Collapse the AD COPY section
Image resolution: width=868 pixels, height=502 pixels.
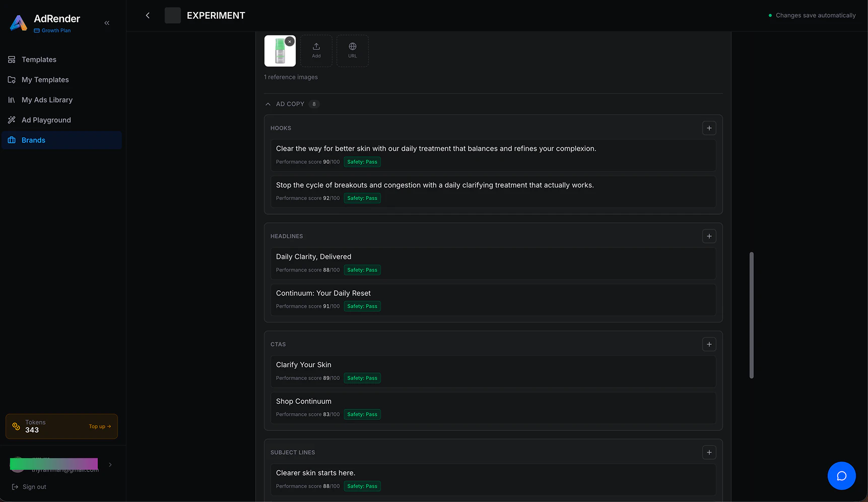point(268,104)
